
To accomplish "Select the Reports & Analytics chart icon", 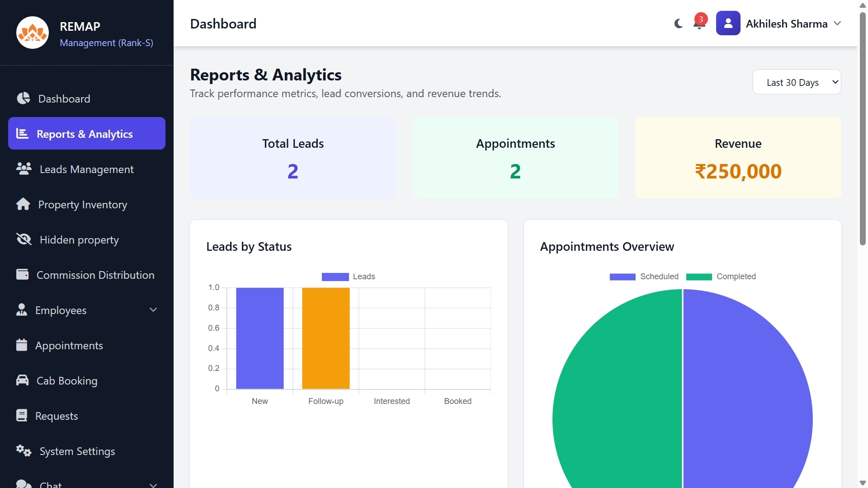I will [x=23, y=133].
